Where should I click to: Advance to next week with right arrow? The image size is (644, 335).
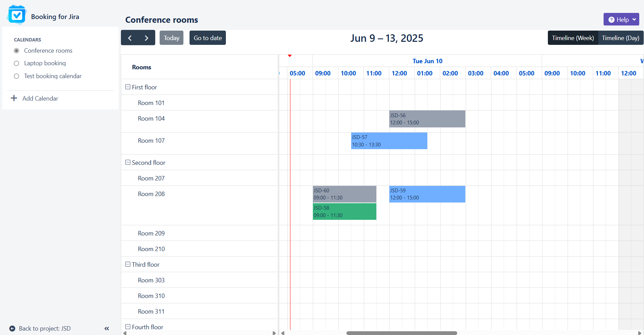tap(146, 38)
